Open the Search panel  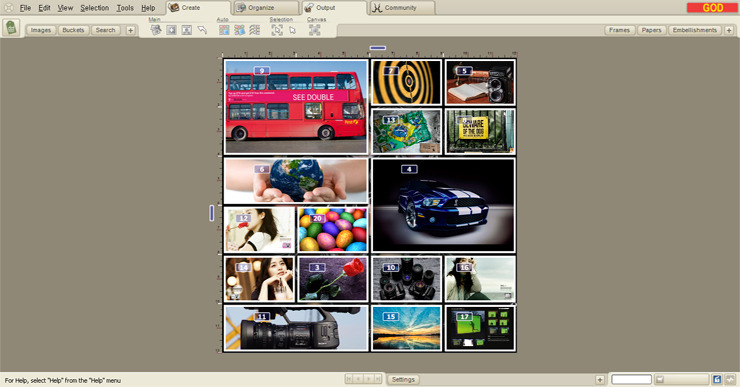tap(105, 30)
